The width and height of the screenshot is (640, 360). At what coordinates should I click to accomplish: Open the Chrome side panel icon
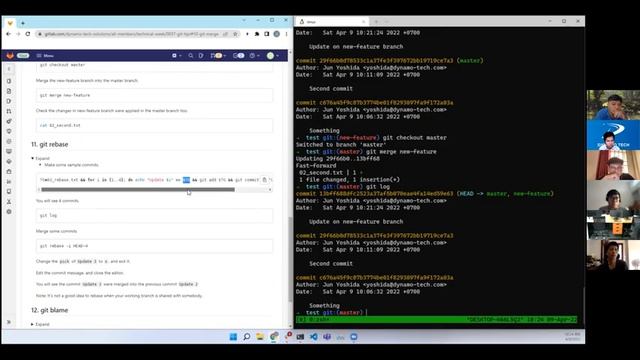(x=267, y=34)
